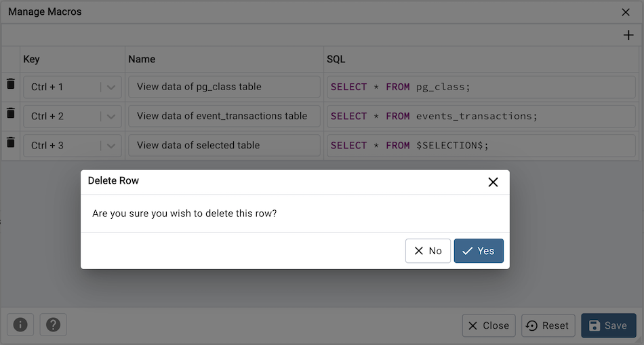Save the macros
644x345 pixels.
(x=608, y=326)
